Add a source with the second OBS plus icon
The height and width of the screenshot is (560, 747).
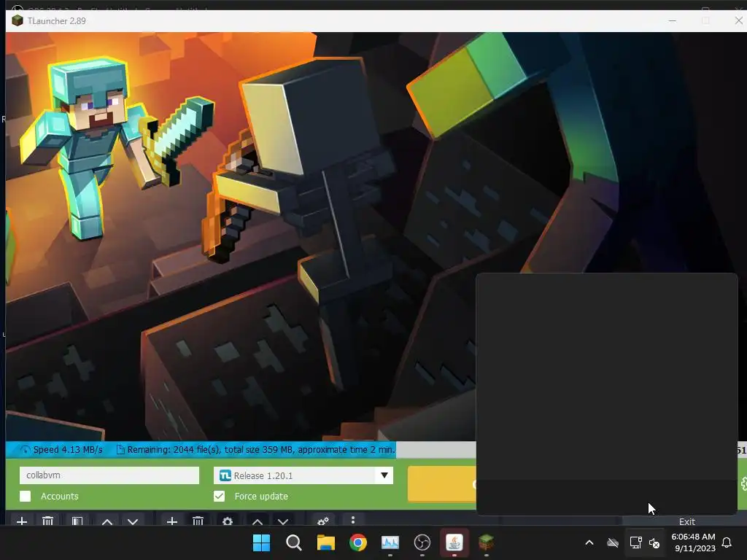pyautogui.click(x=172, y=521)
